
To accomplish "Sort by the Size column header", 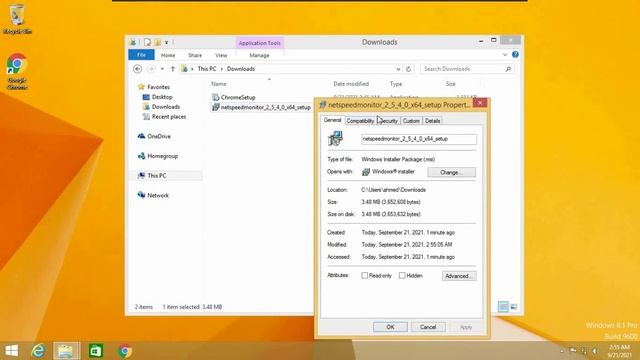I will coord(450,84).
